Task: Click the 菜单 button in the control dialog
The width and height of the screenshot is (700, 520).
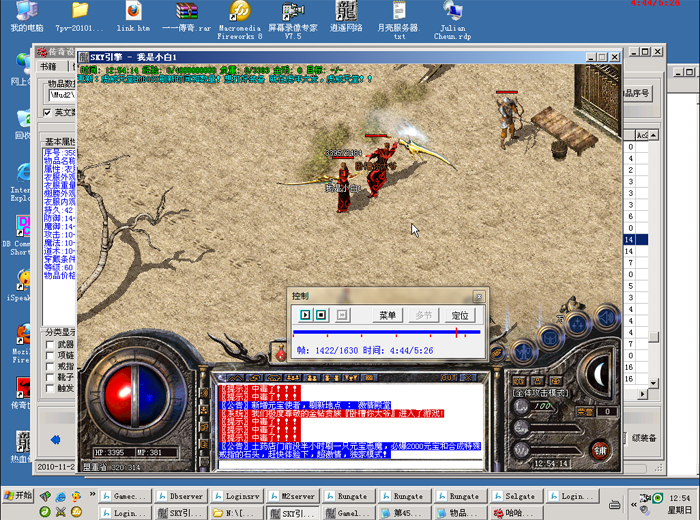Action: coord(388,316)
